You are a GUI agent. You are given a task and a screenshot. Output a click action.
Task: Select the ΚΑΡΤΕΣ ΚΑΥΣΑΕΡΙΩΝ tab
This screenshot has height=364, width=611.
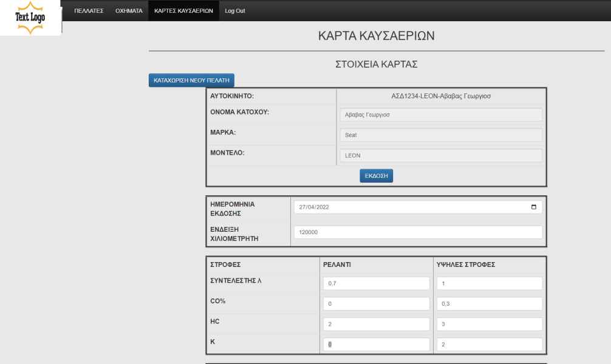pos(183,11)
